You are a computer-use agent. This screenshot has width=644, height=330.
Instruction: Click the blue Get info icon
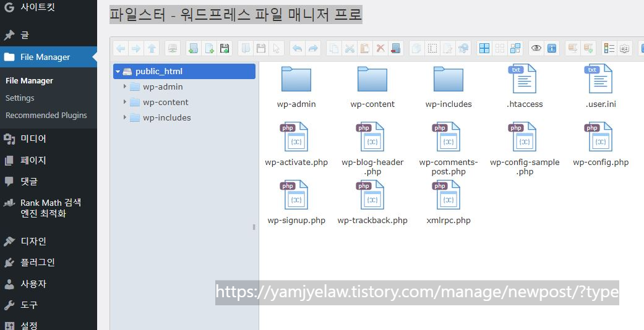(x=552, y=48)
